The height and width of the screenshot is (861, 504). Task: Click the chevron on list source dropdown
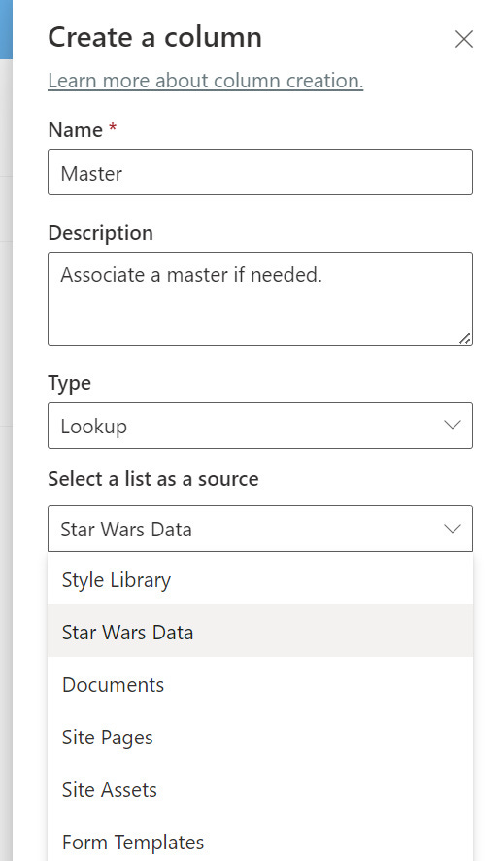click(452, 529)
